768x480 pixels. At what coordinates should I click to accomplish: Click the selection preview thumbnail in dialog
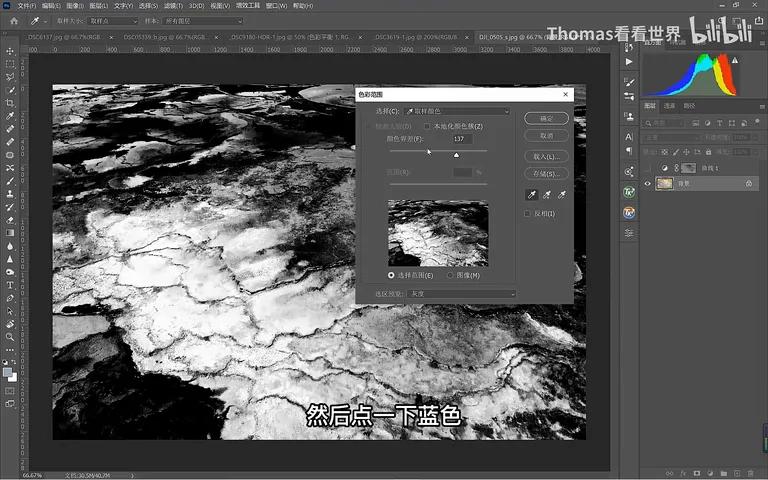[438, 233]
